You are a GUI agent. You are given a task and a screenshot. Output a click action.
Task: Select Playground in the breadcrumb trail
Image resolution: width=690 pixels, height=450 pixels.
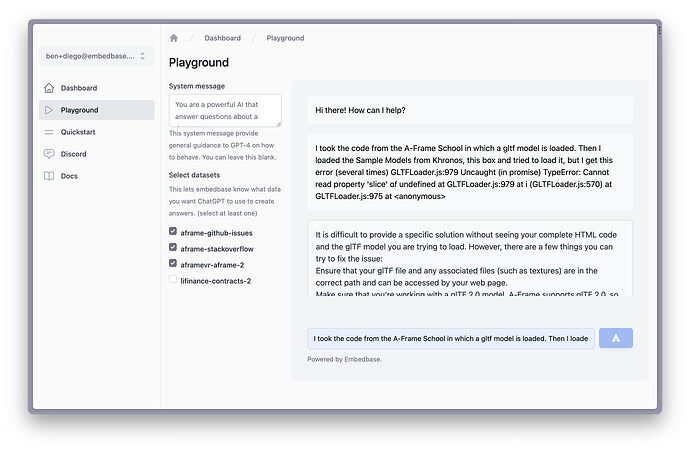point(285,38)
